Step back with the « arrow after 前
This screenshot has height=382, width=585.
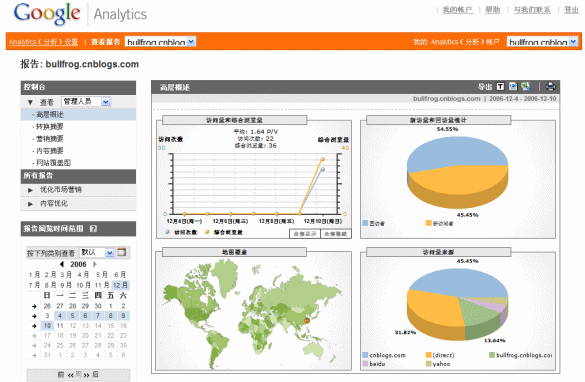71,375
